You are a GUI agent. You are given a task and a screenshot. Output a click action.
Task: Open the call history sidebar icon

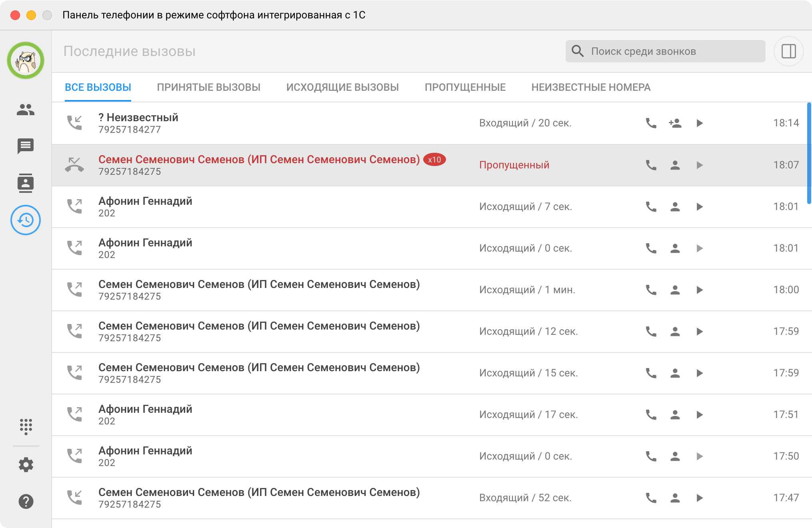coord(26,220)
